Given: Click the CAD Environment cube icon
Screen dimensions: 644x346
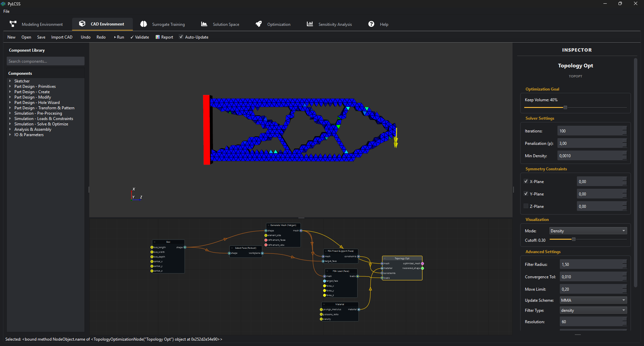Looking at the screenshot, I should coord(82,24).
